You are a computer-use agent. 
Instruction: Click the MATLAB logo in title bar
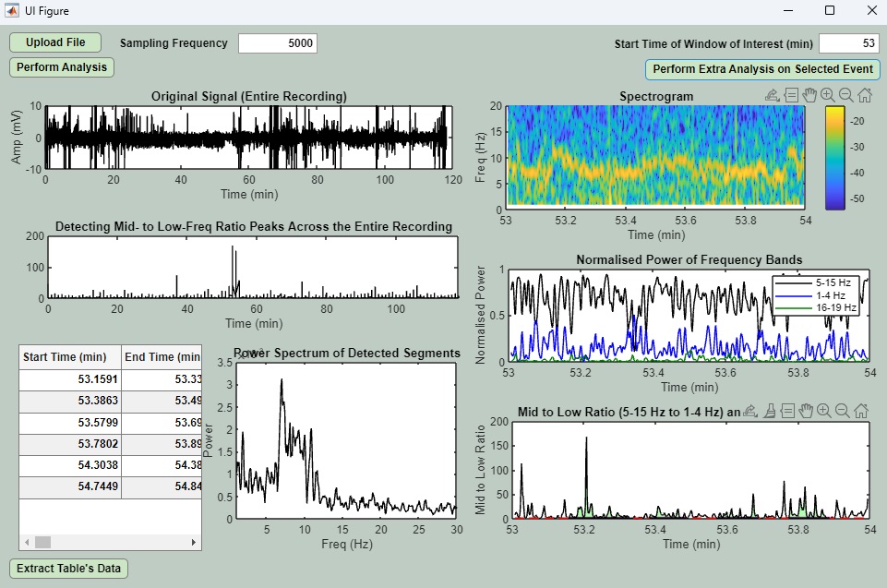[x=11, y=11]
